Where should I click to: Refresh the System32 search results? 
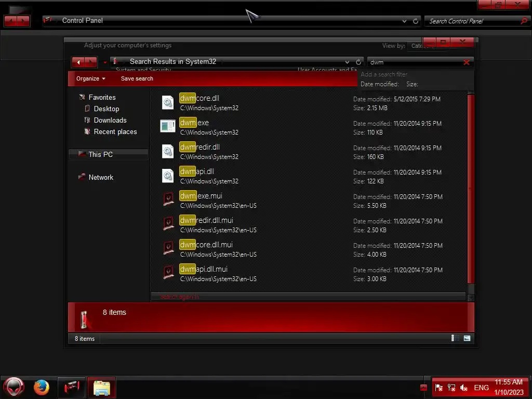pos(358,62)
